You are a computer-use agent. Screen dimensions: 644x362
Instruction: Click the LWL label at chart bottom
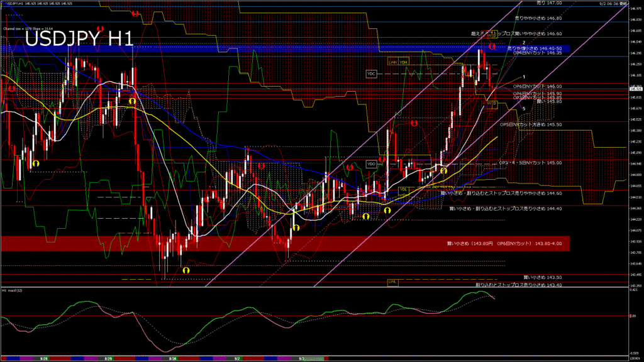pos(392,282)
